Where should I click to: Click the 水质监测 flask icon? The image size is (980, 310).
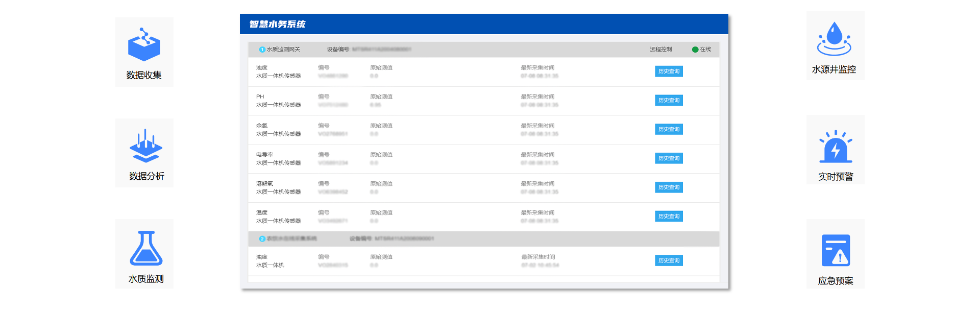point(146,248)
